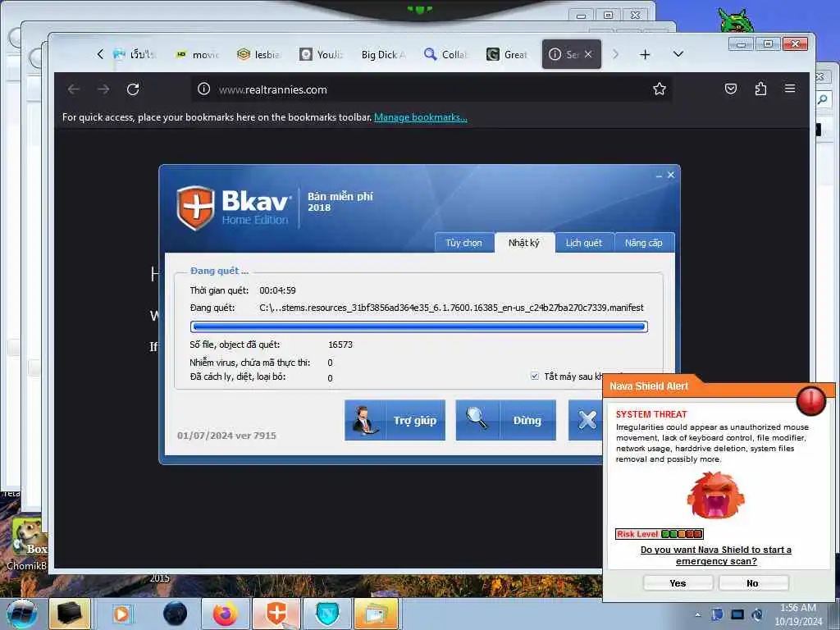
Task: Click the Risk Level indicator bar
Action: point(660,533)
